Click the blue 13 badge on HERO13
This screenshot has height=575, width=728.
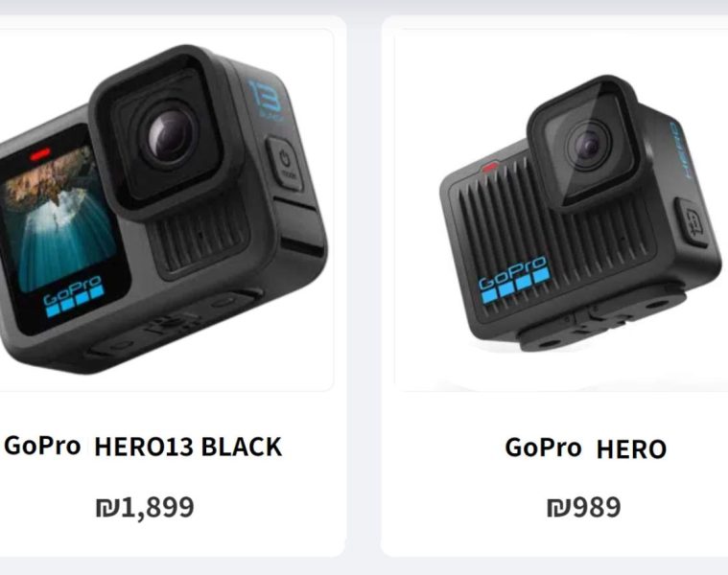click(266, 100)
